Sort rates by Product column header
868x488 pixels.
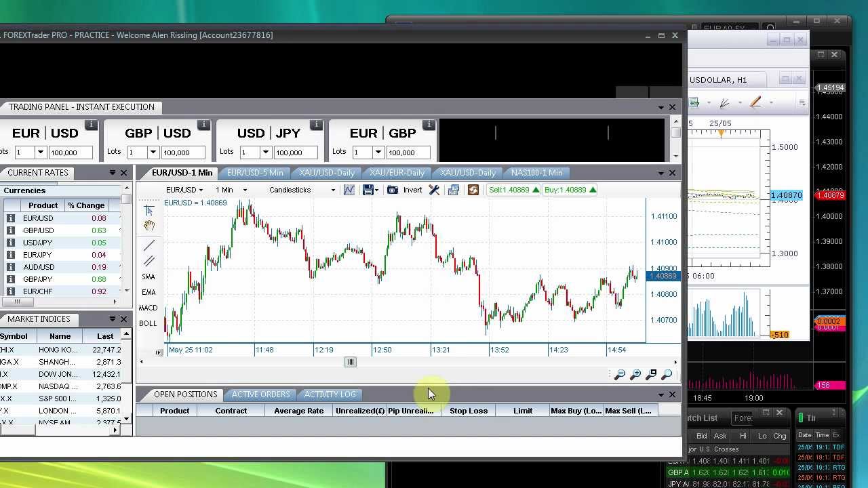[43, 205]
